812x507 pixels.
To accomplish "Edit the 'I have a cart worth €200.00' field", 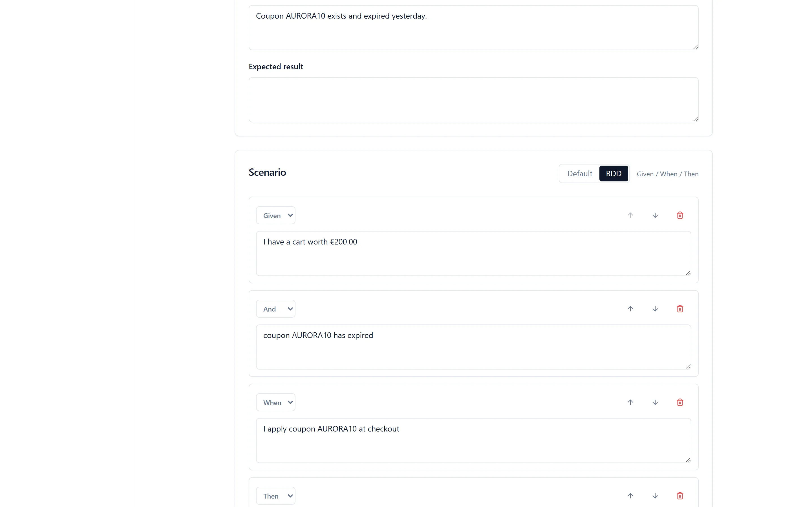I will 473,253.
